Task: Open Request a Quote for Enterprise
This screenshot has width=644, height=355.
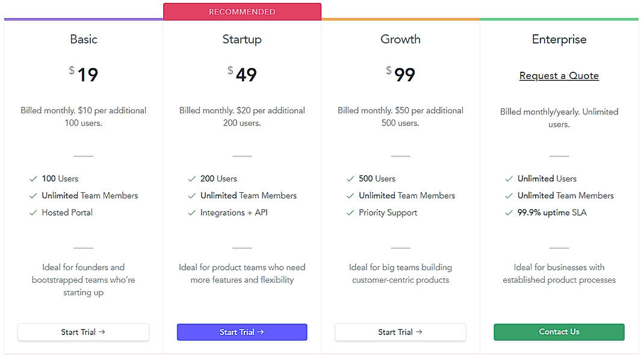Action: [x=559, y=75]
